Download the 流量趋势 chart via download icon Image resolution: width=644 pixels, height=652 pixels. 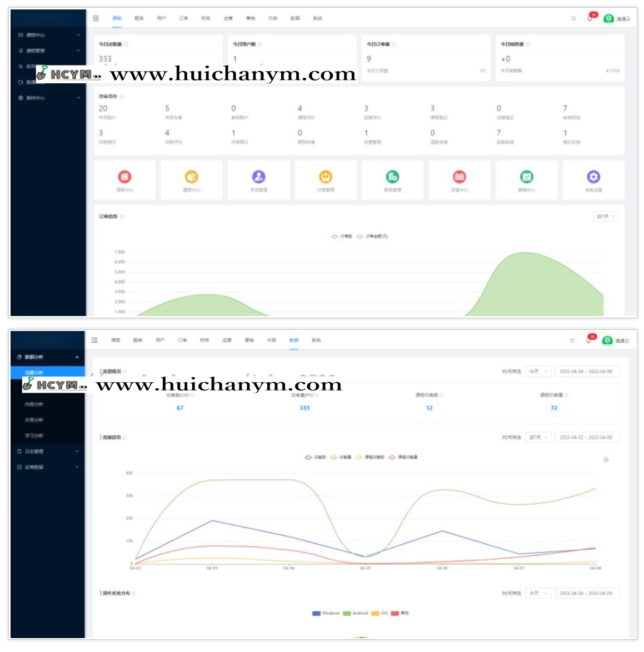point(606,459)
